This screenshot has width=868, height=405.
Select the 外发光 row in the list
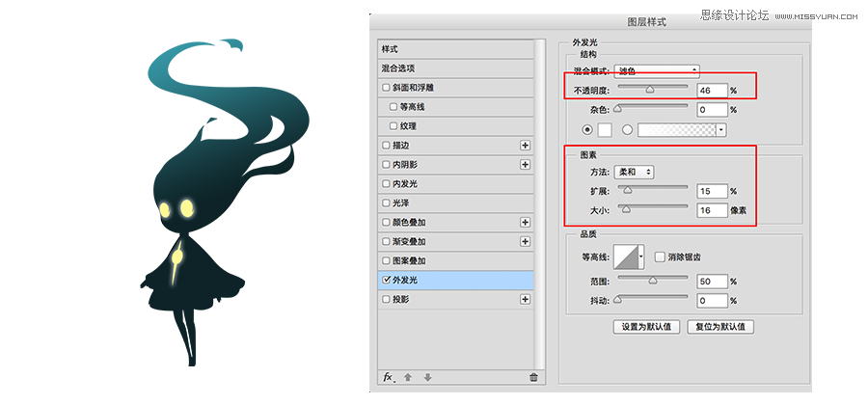(455, 280)
